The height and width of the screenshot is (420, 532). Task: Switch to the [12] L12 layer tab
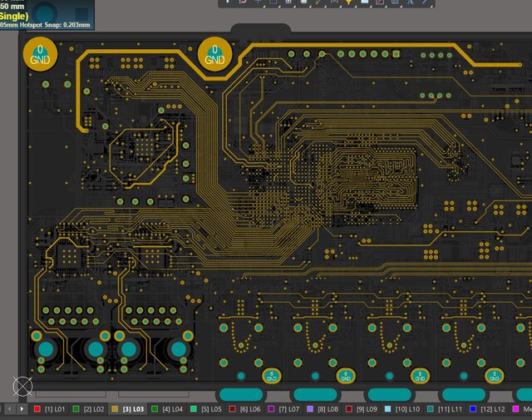pos(488,409)
